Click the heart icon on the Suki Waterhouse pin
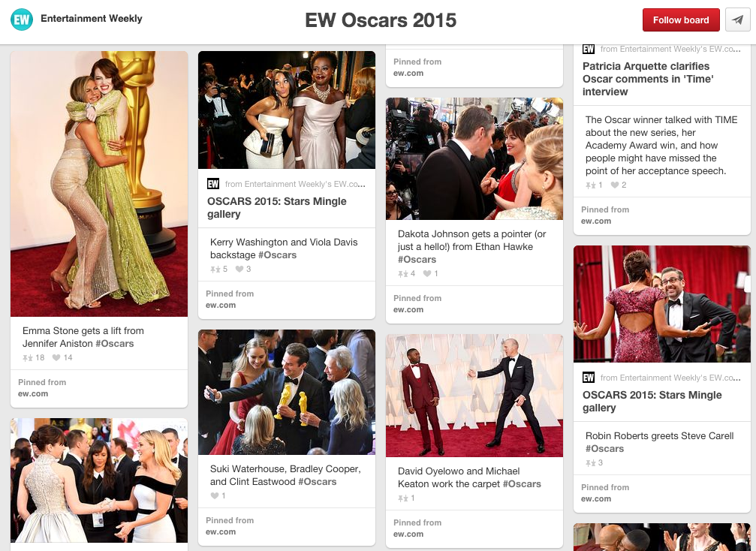 (x=215, y=495)
